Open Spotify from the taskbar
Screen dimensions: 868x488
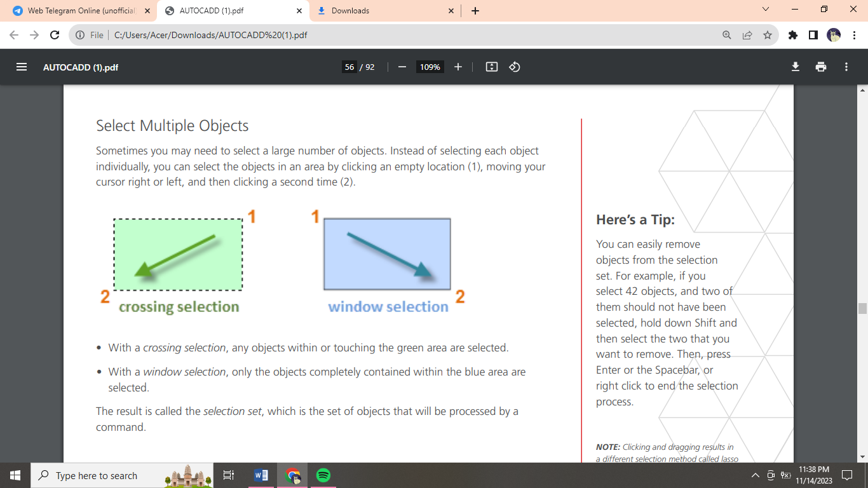coord(323,475)
